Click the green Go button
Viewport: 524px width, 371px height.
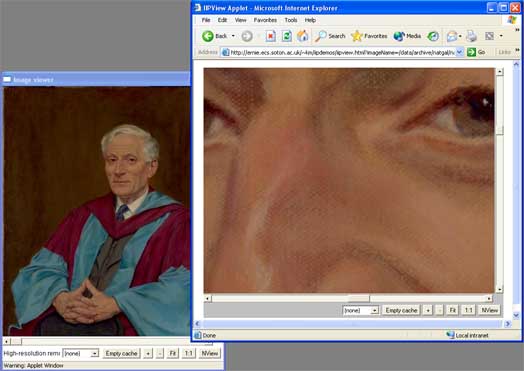pyautogui.click(x=476, y=52)
